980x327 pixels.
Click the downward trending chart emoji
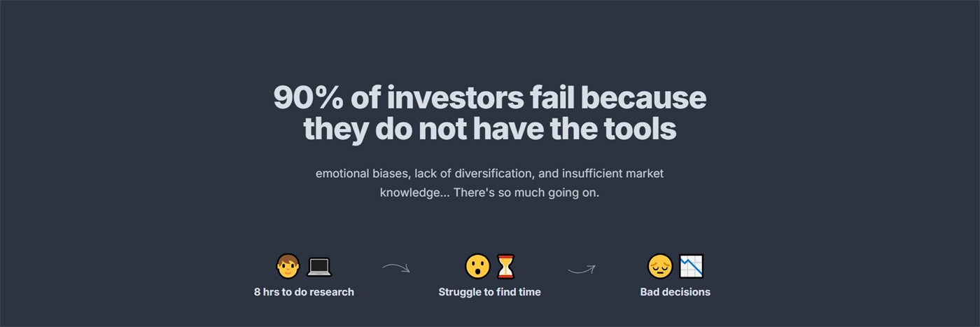[691, 266]
